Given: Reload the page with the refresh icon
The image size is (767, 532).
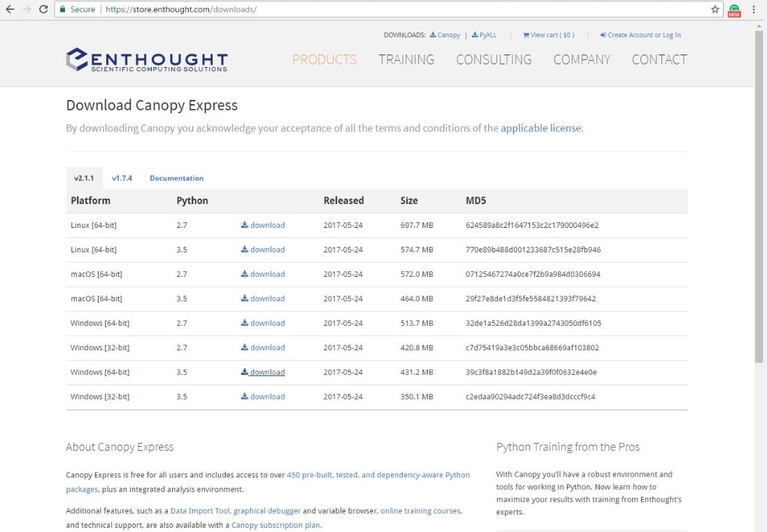Looking at the screenshot, I should [x=43, y=9].
